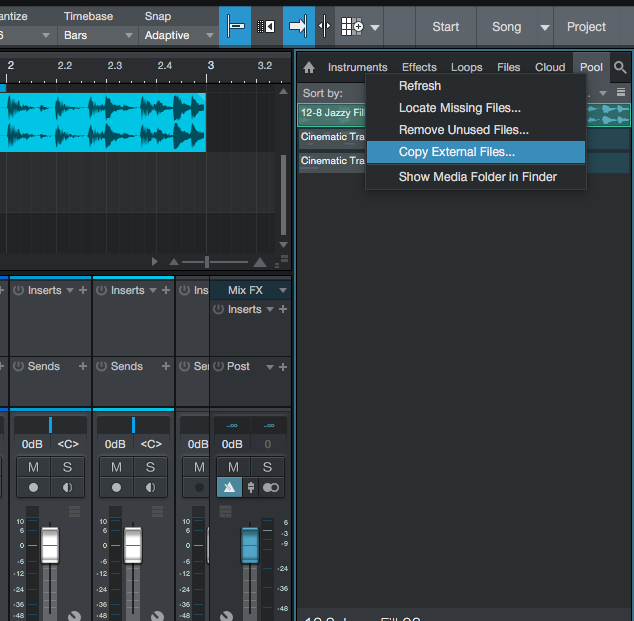Mute the main output channel
Viewport: 634px width, 621px height.
[233, 467]
